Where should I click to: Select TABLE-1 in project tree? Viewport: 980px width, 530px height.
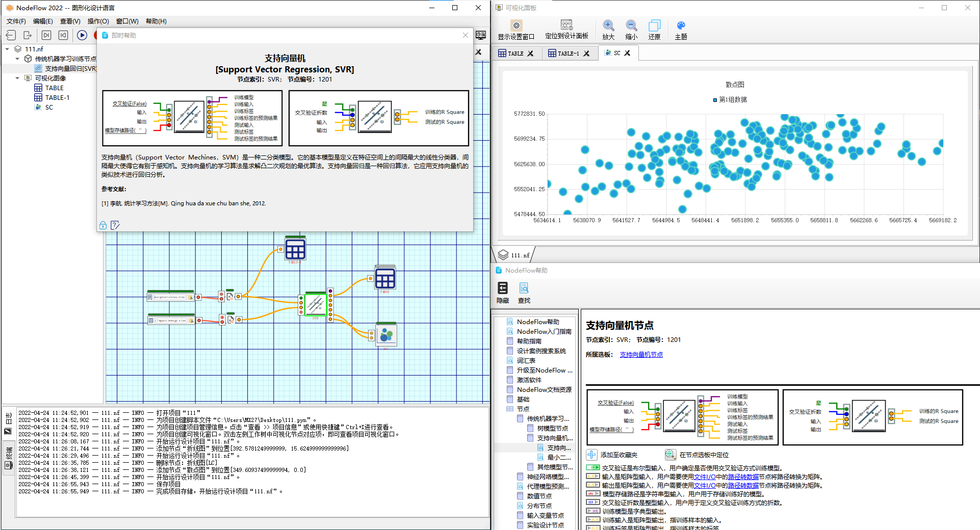pyautogui.click(x=52, y=98)
